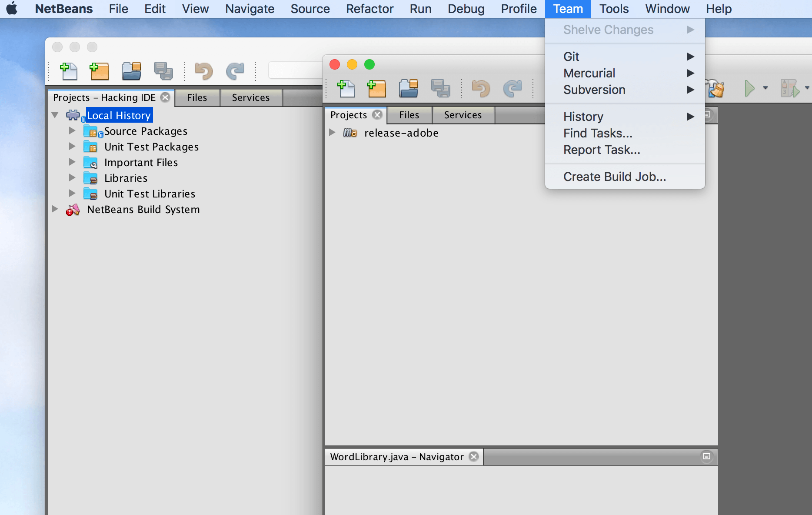Click Undo icon in front window toolbar

[x=481, y=89]
